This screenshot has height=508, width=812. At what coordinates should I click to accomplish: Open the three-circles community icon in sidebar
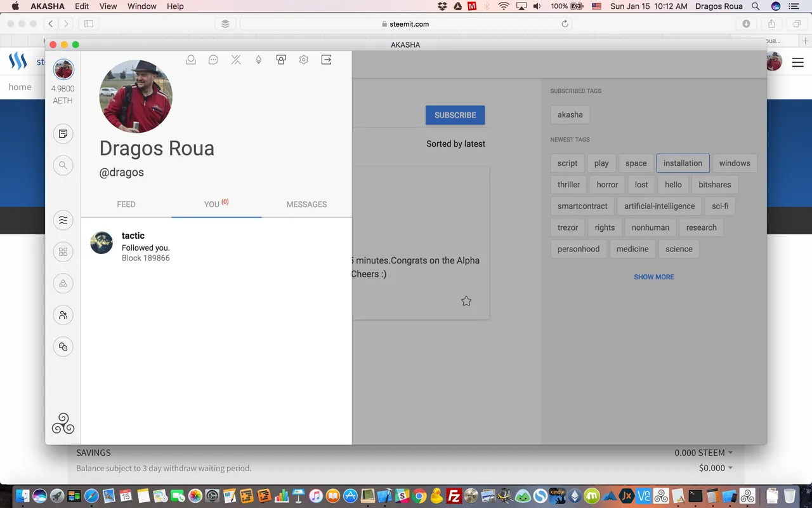point(63,284)
